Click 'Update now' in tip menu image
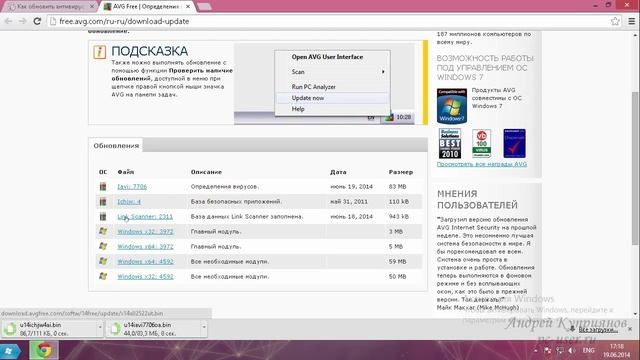Image resolution: width=640 pixels, height=360 pixels. 308,98
